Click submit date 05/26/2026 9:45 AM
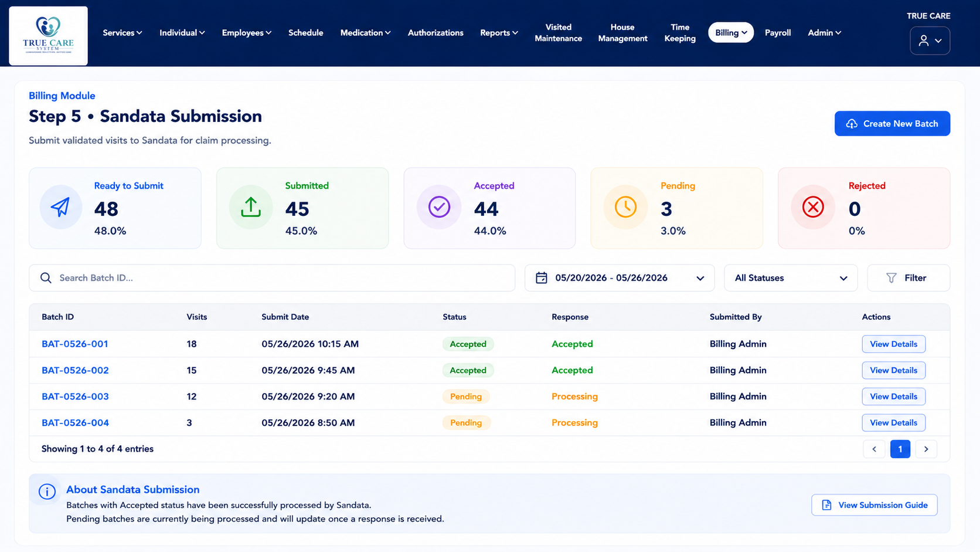 tap(308, 370)
